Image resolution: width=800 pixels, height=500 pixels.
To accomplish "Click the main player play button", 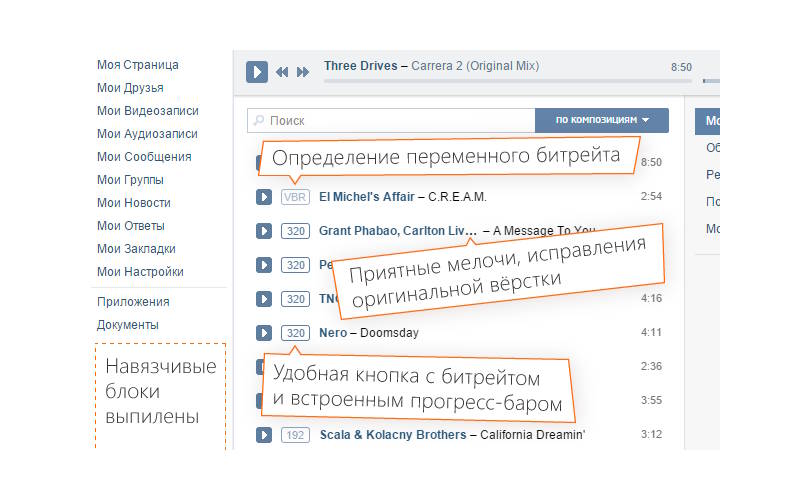I will [257, 72].
